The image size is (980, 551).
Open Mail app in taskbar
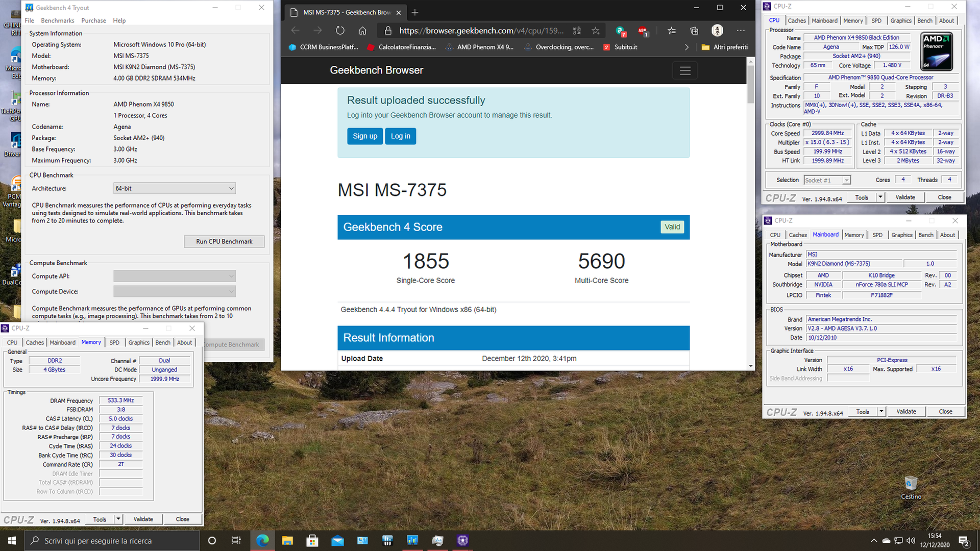[x=337, y=540]
